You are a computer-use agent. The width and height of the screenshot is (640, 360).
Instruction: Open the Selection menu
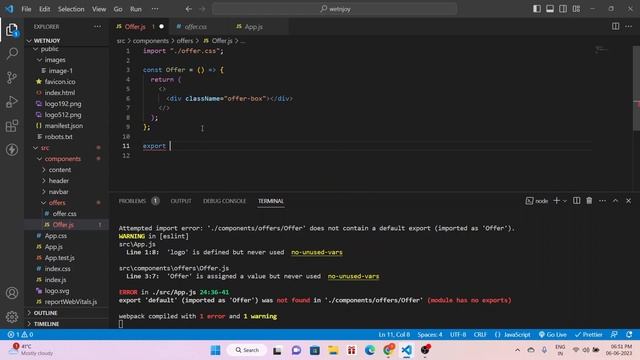pos(71,9)
